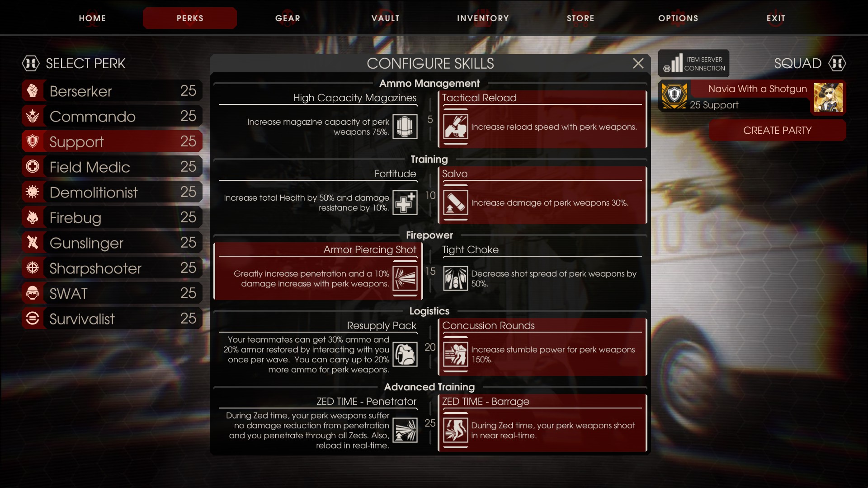Select the ZED TIME - Barrage skill
This screenshot has width=868, height=488.
click(542, 423)
